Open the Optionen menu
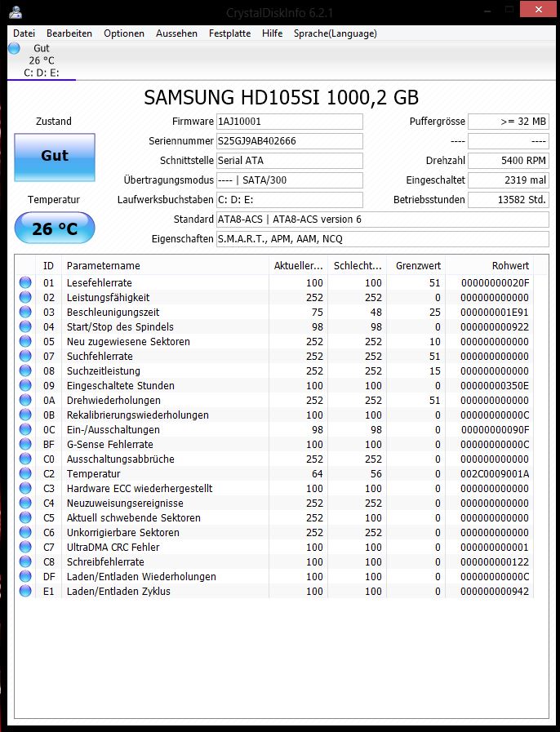The width and height of the screenshot is (560, 732). coord(124,33)
